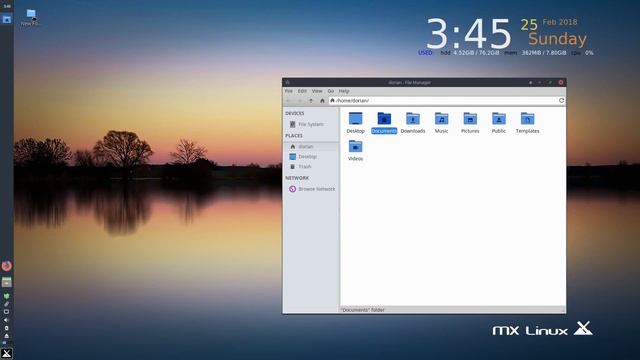Open the Music folder icon
This screenshot has height=360, width=640.
click(441, 119)
